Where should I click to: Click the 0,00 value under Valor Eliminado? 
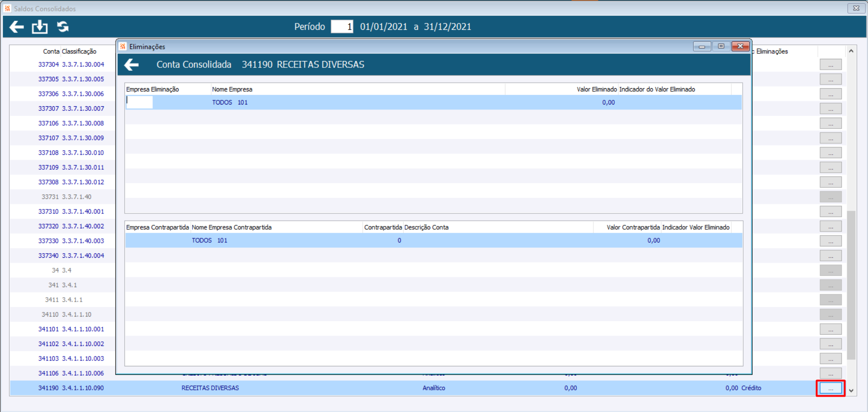(608, 103)
